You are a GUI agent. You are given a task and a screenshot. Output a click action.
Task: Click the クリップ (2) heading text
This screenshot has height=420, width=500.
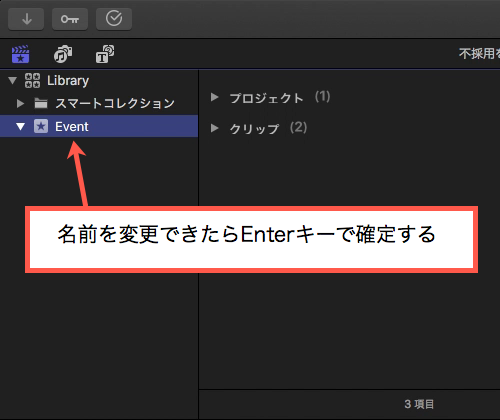268,128
